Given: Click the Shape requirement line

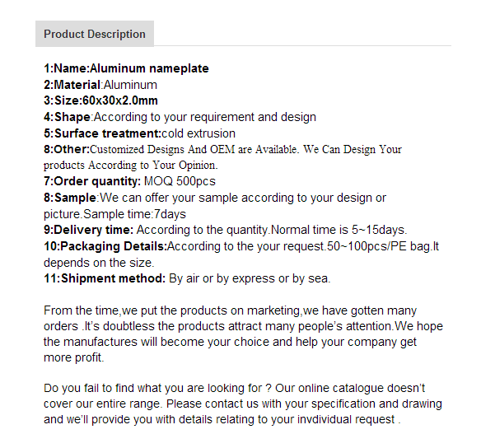Looking at the screenshot, I should point(180,117).
